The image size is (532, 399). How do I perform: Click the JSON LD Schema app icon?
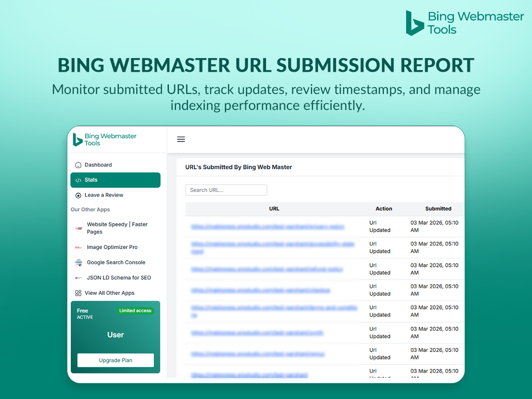(x=79, y=278)
